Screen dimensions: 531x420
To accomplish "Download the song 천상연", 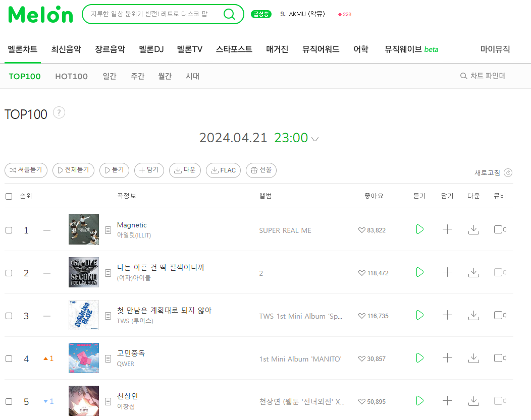I will (473, 401).
